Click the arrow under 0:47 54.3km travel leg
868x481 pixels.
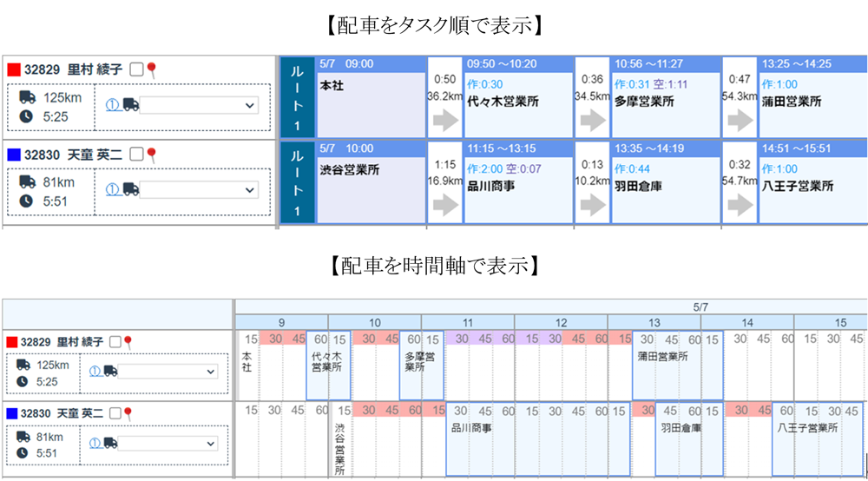click(x=740, y=120)
